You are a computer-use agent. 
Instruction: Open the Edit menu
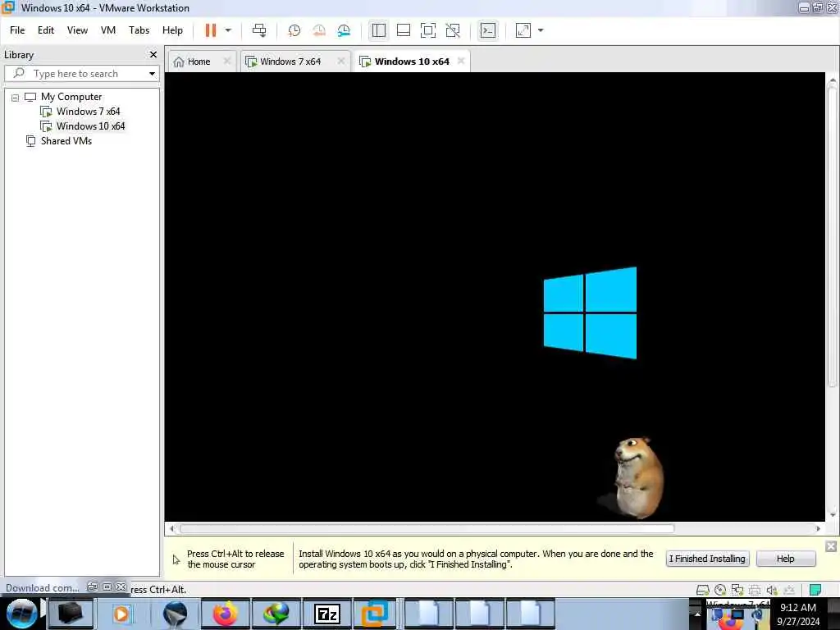[46, 30]
